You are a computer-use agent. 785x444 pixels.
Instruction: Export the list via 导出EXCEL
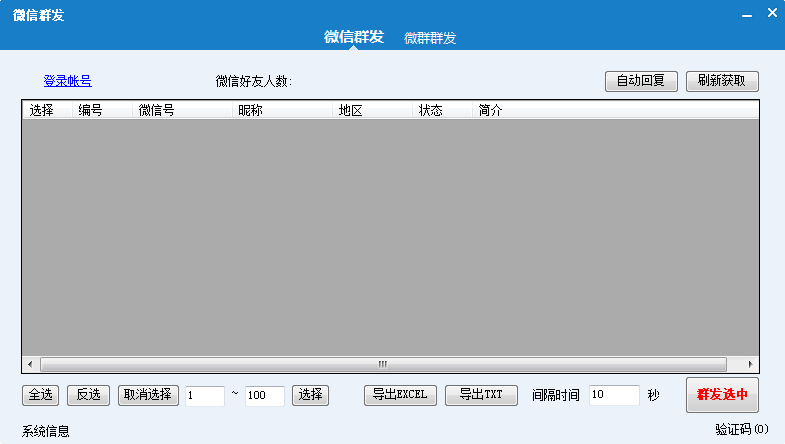(x=400, y=395)
